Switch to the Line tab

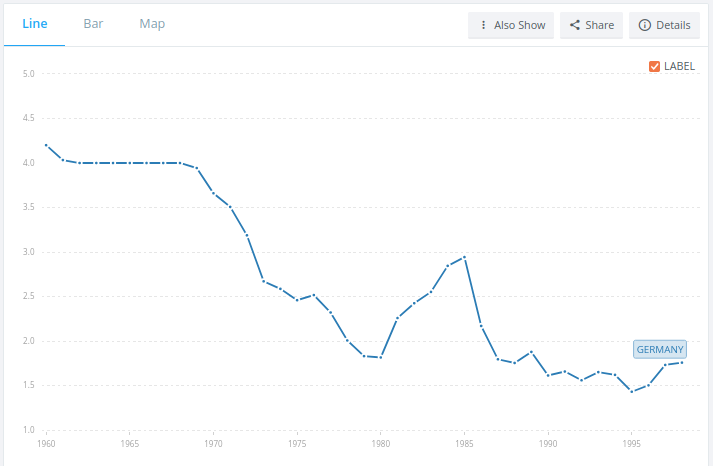(35, 24)
